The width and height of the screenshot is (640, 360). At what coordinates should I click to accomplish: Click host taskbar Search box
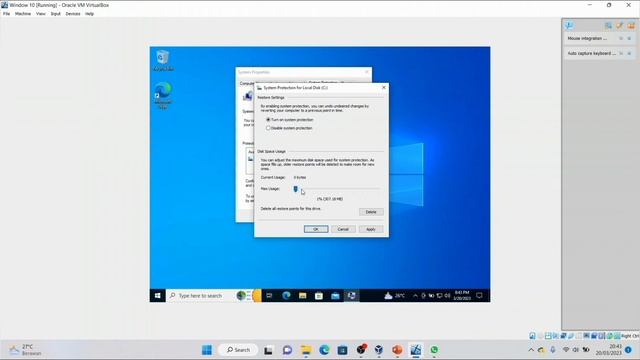point(238,350)
